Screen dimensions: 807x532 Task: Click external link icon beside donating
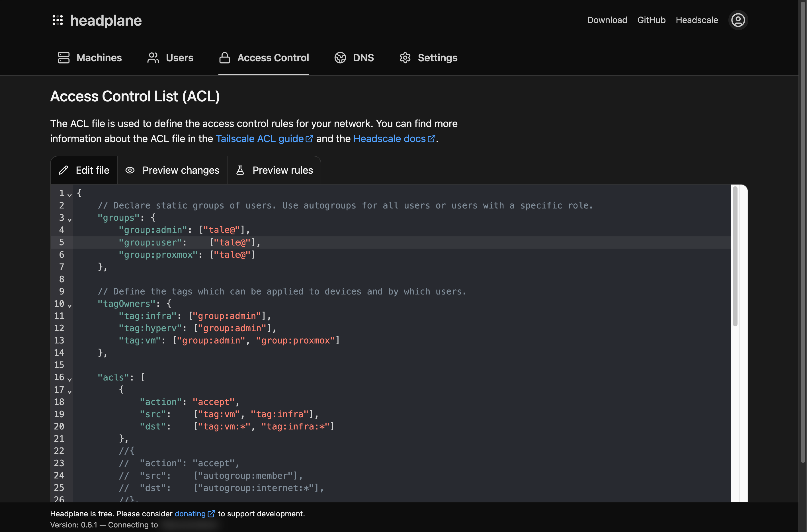211,513
